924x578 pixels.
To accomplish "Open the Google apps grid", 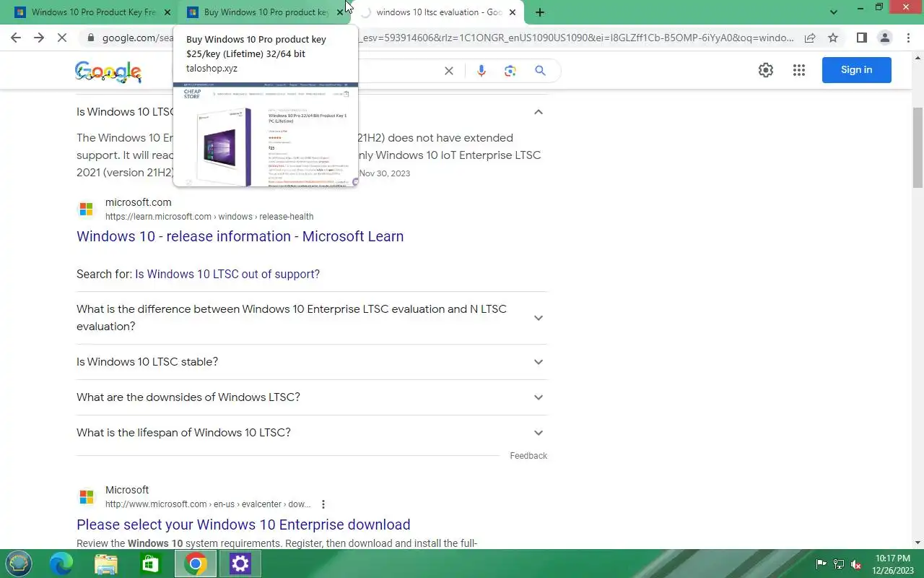I will coord(798,70).
